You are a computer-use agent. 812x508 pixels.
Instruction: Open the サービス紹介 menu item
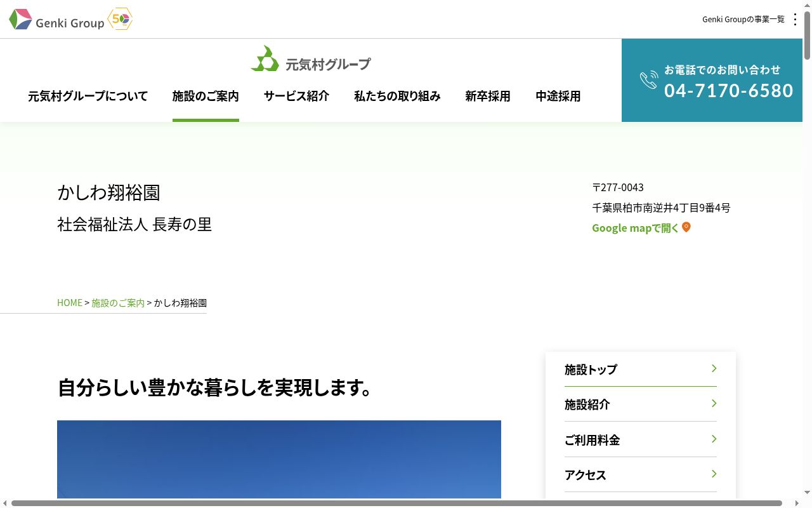(x=296, y=96)
